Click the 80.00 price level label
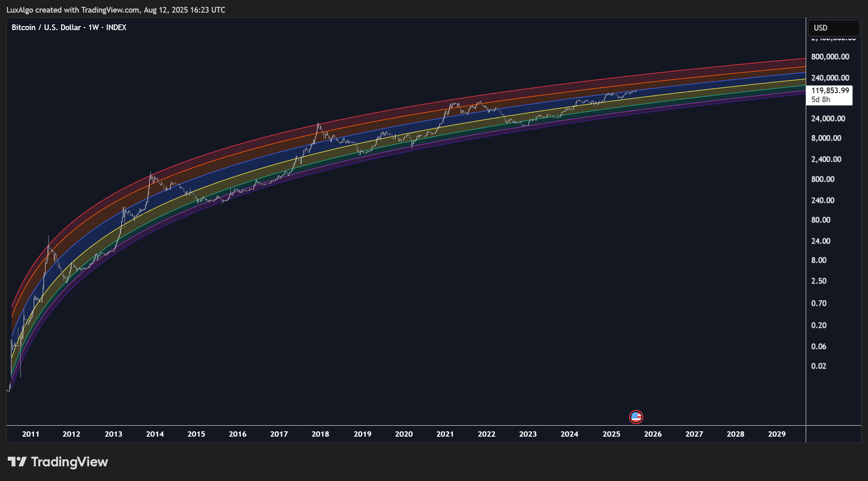The image size is (868, 481). [x=821, y=220]
